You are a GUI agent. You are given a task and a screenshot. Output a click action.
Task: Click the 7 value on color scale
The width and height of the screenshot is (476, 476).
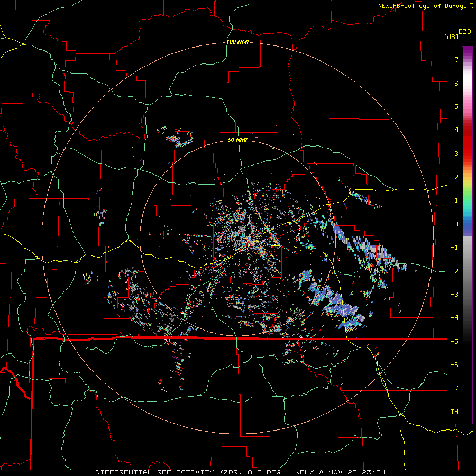tap(456, 59)
